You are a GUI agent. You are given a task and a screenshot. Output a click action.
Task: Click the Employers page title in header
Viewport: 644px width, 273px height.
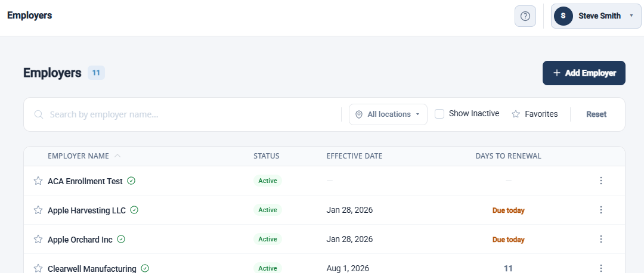click(30, 15)
